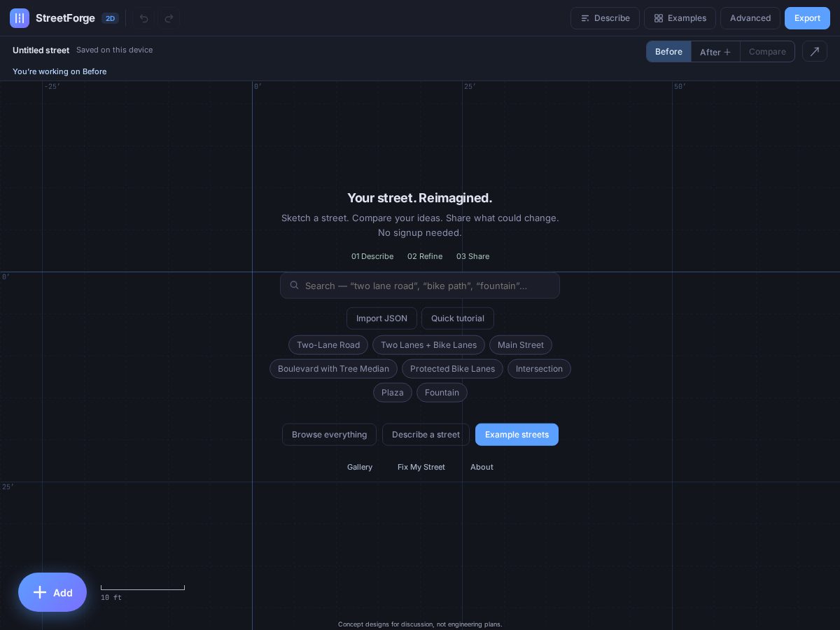Select the Intersection preset chip
The height and width of the screenshot is (630, 840).
click(x=539, y=369)
